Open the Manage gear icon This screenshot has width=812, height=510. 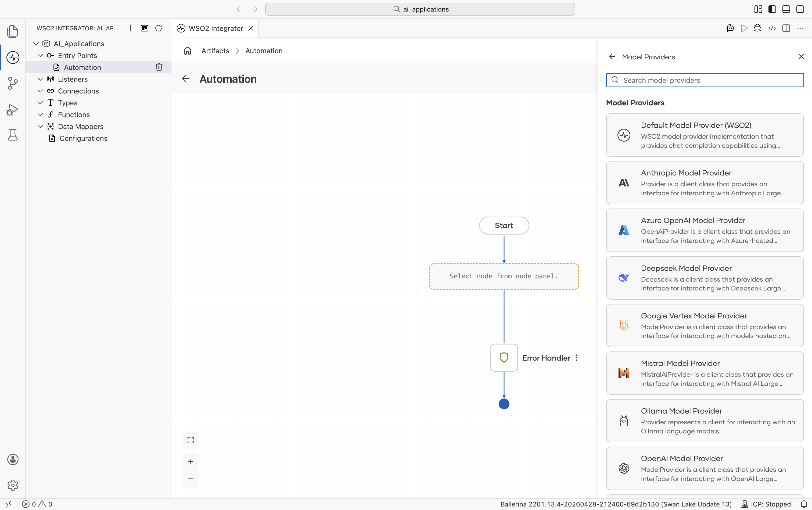tap(13, 485)
